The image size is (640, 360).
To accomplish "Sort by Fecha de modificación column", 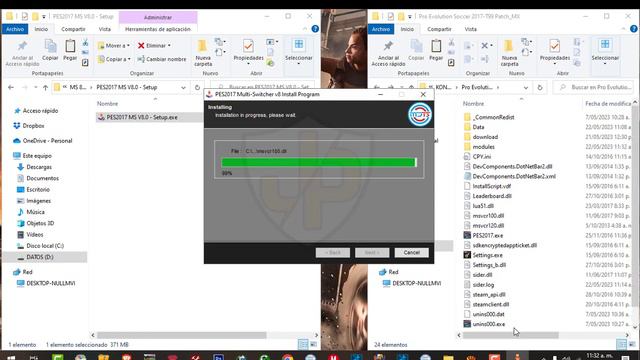I will coord(608,104).
